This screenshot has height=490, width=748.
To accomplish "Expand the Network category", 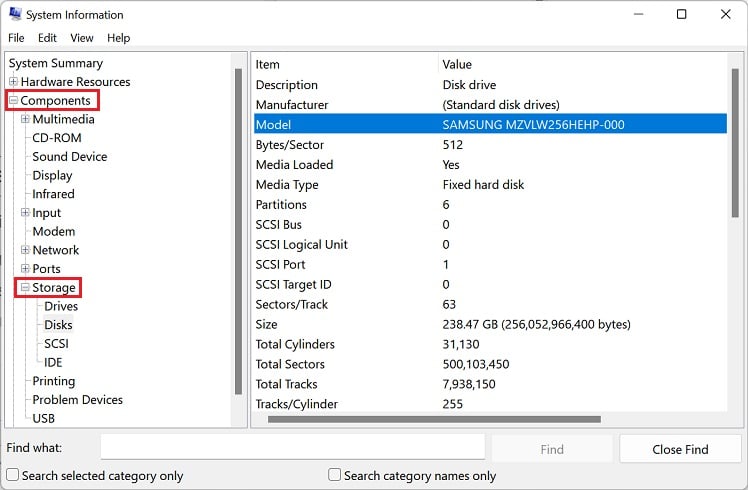I will coord(25,250).
